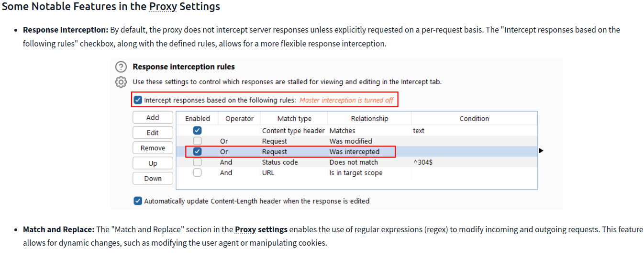
Task: Click the Match type column header
Action: (x=294, y=118)
